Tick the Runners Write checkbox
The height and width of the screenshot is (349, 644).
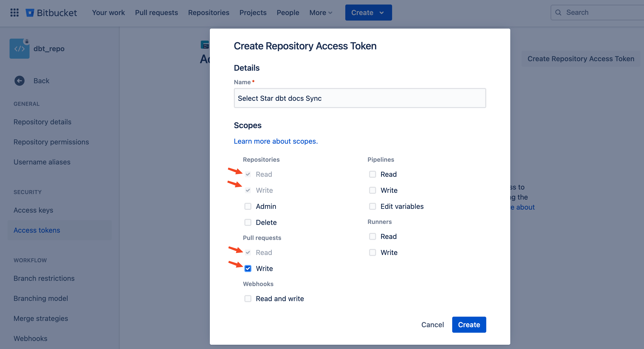click(373, 252)
